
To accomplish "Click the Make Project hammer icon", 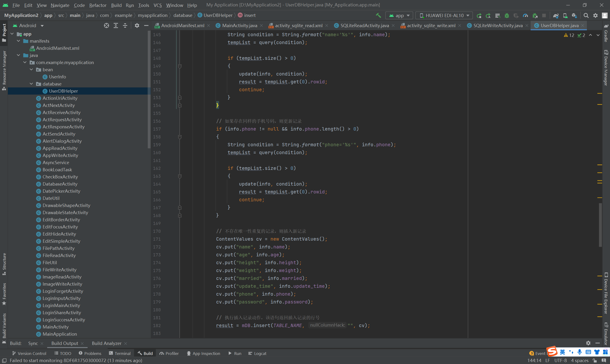I will click(378, 15).
